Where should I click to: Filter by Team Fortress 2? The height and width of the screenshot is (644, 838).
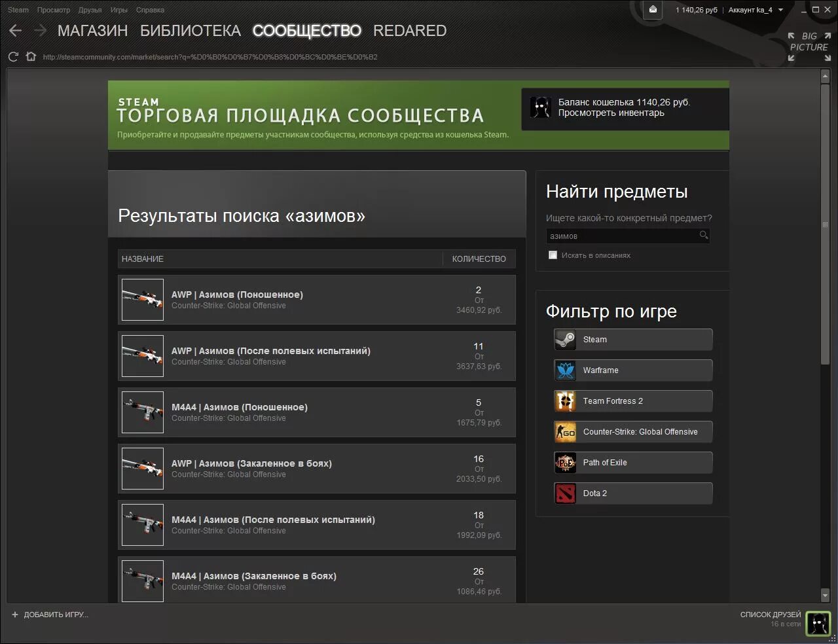[633, 401]
